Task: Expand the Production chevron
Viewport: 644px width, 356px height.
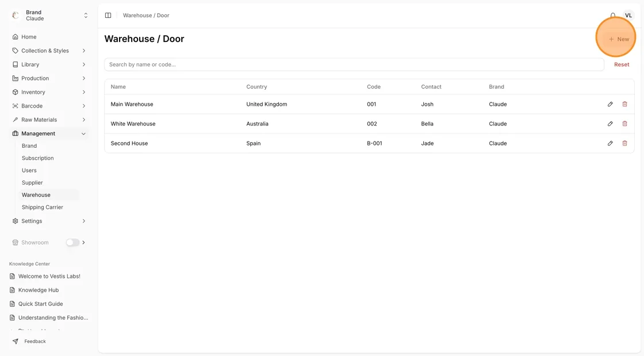Action: pos(84,78)
